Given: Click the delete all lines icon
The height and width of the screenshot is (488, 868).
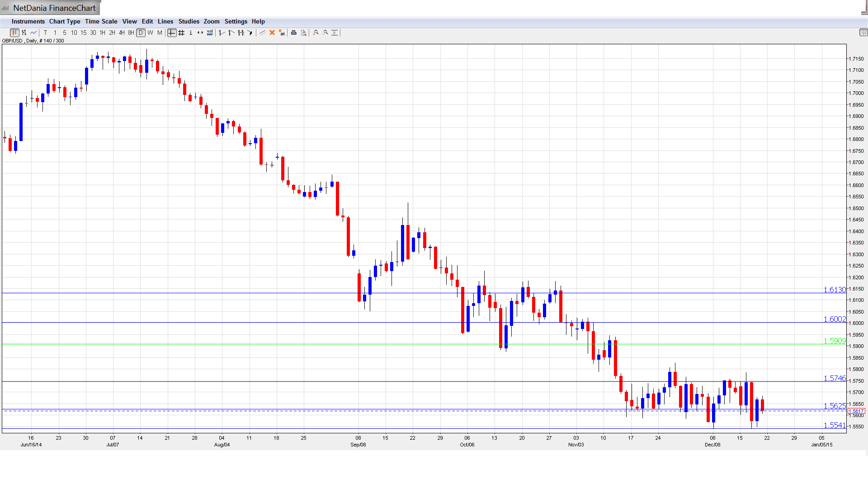Looking at the screenshot, I should click(x=282, y=33).
